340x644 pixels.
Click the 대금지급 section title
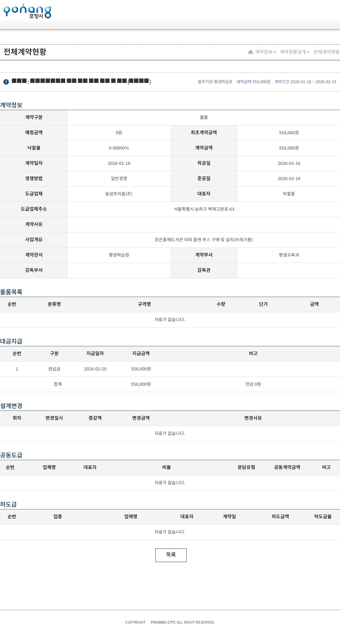[11, 341]
